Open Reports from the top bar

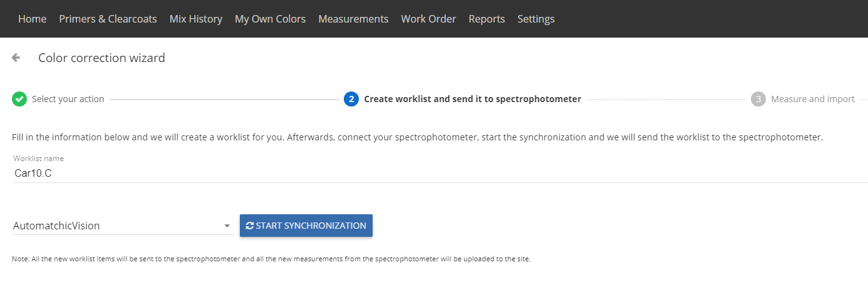click(487, 19)
